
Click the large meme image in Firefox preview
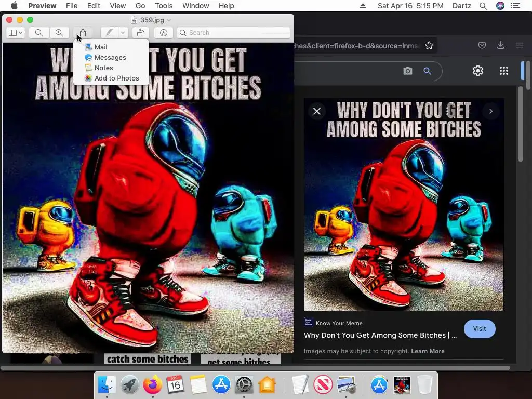(403, 205)
